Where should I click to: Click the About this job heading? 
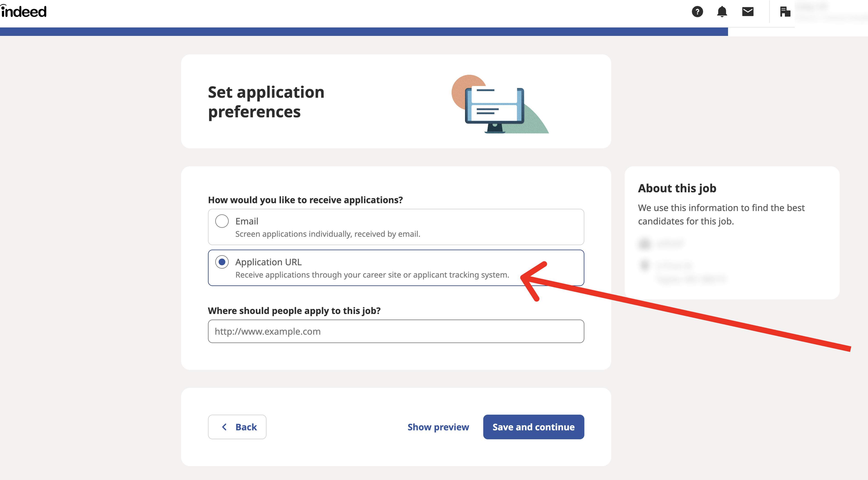click(677, 188)
